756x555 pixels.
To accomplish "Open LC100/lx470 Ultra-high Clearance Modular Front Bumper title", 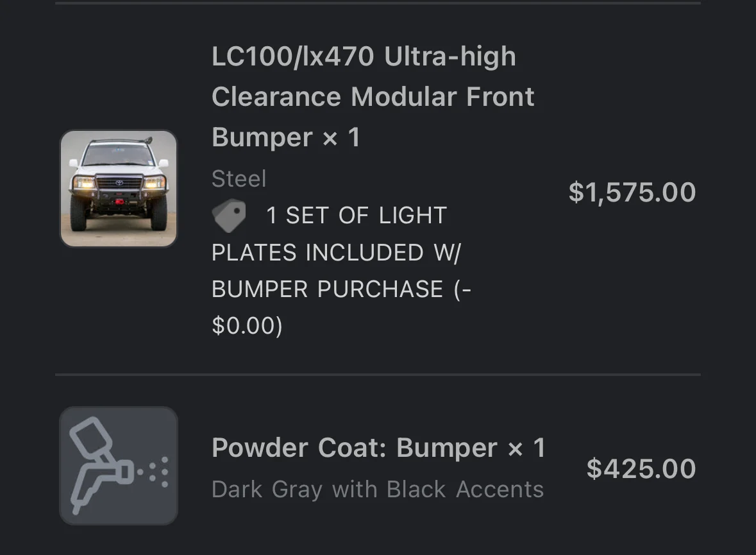I will pyautogui.click(x=373, y=96).
